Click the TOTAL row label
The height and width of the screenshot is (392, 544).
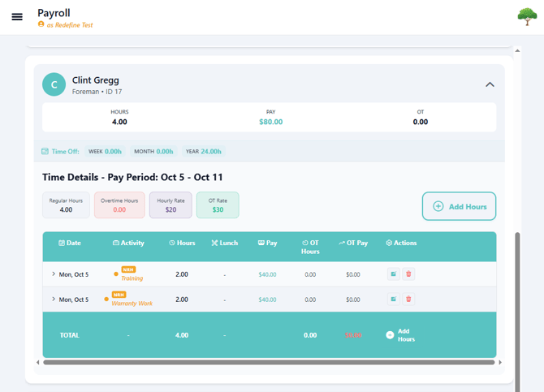[69, 335]
